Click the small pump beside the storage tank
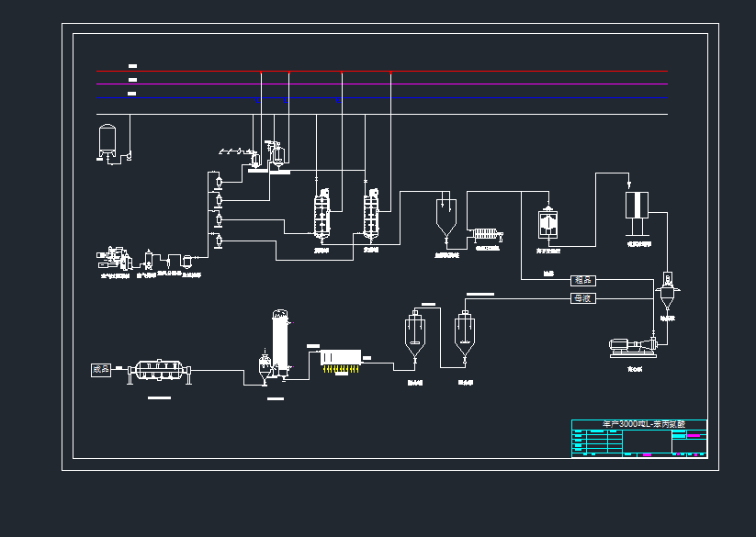Viewport: 756px width, 537px height. [129, 156]
